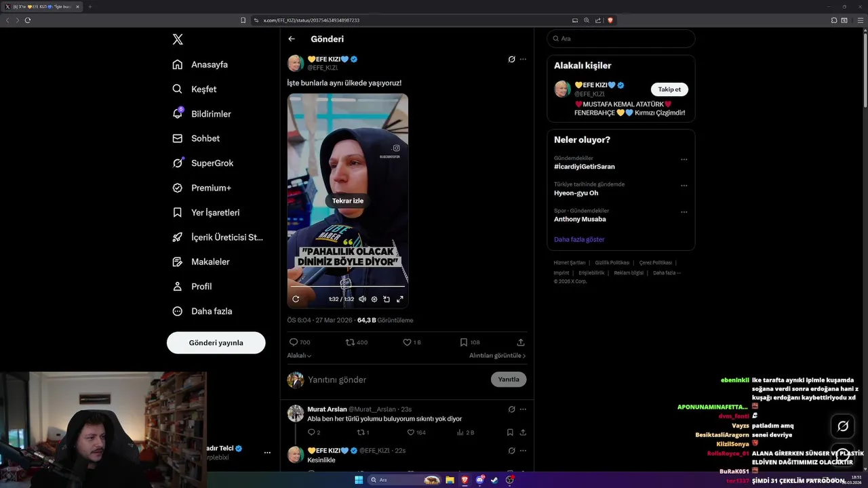This screenshot has width=868, height=488.
Task: Open account switcher three-dot menu
Action: (x=267, y=452)
